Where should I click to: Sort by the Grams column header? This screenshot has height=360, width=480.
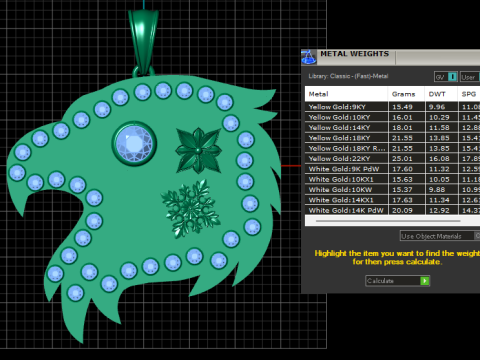(x=406, y=94)
